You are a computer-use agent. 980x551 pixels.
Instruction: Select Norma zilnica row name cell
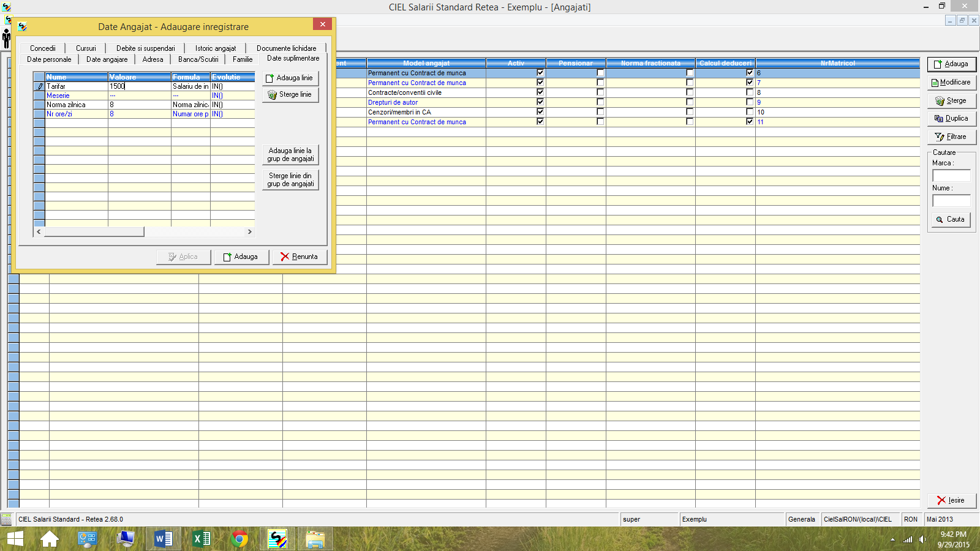tap(77, 105)
